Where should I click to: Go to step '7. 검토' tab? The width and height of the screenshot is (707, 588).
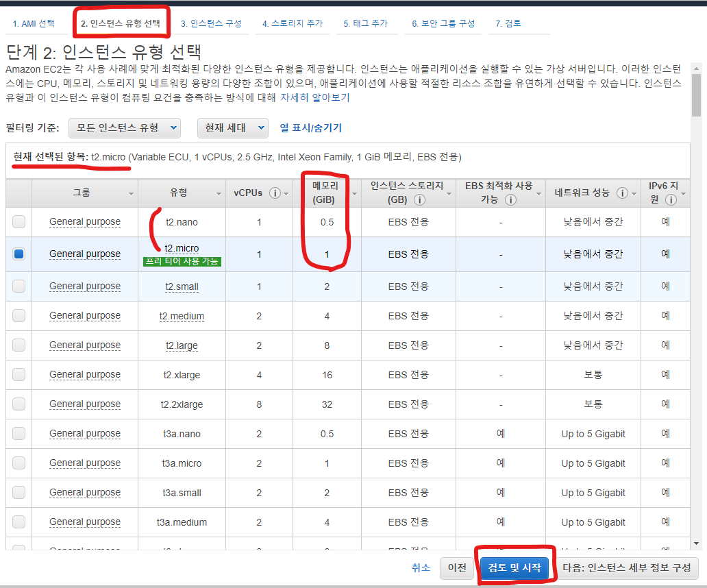point(508,23)
